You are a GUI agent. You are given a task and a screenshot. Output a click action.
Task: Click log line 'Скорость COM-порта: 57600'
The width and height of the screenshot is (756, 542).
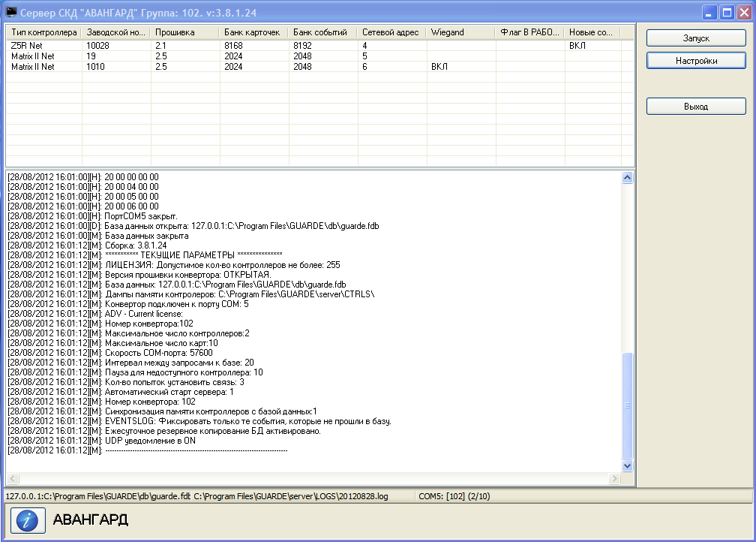pos(110,353)
